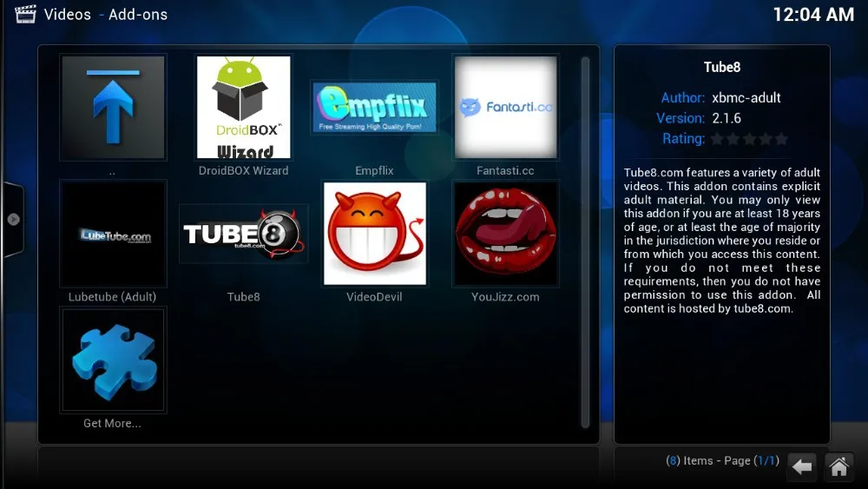Click the Lubetube (Adult) label
868x489 pixels.
pos(112,297)
